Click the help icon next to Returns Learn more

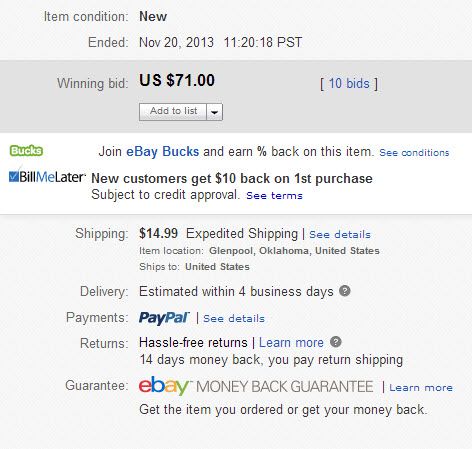click(336, 342)
